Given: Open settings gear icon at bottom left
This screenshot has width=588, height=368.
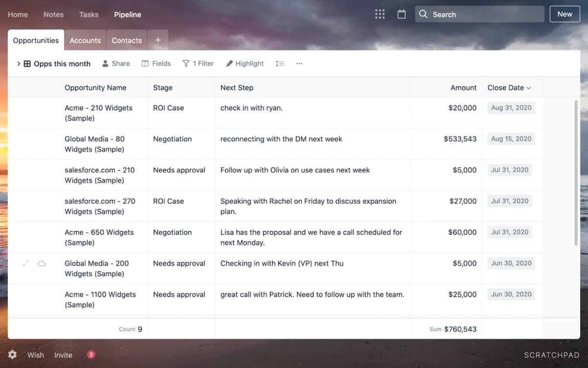Looking at the screenshot, I should [13, 355].
